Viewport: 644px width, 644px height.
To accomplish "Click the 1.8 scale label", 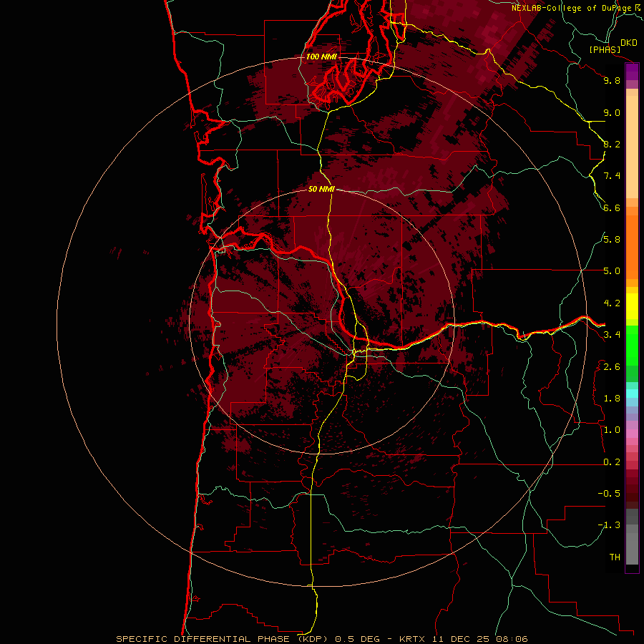I will (x=612, y=399).
